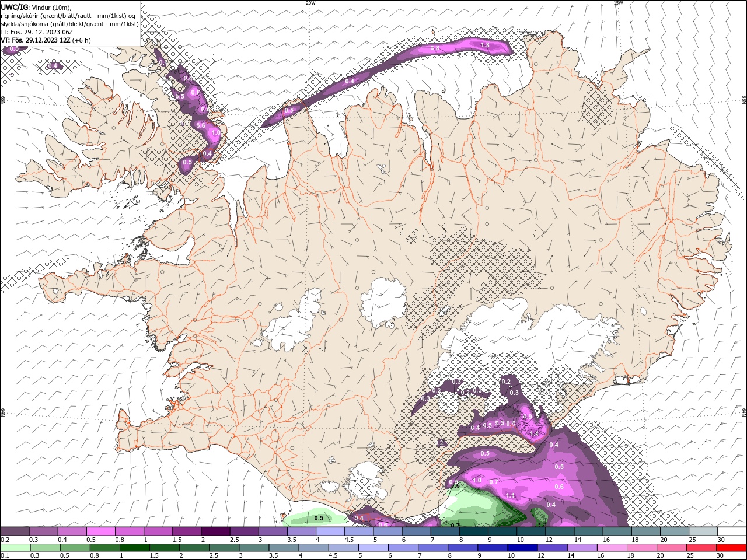Viewport: 747px width, 560px height.
Task: Select the crimson swatch labeled 25 in the bottom legend
Action: [701, 548]
